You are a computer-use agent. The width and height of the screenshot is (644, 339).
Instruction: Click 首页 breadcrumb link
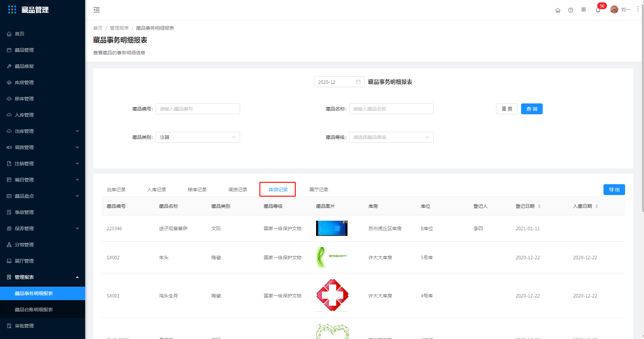click(x=98, y=28)
